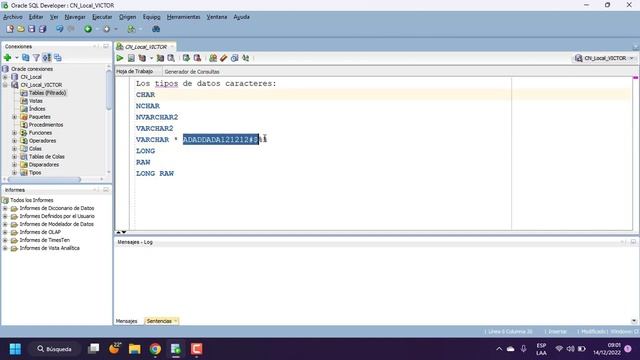Open the Archivo menu

(13, 17)
